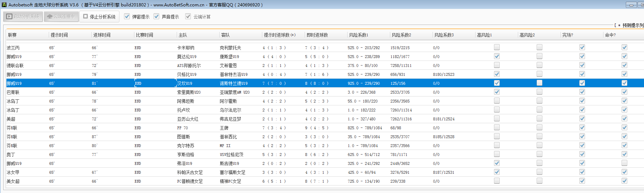Screen dimensions: 644x193
Task: Check 高风险1 box in the 波兰丙 row
Action: [497, 47]
